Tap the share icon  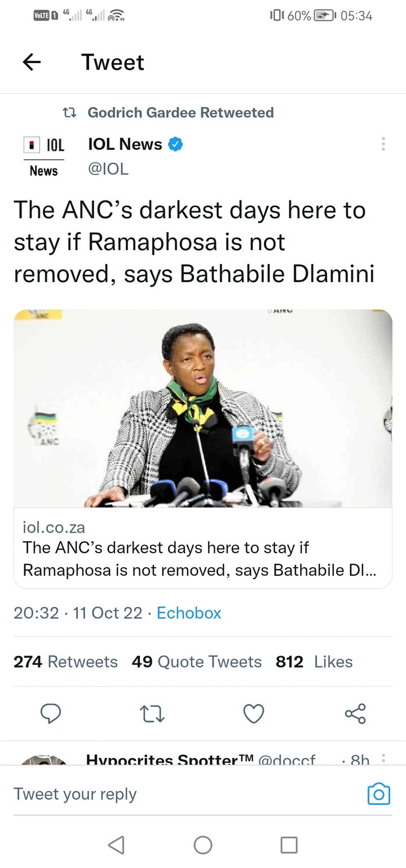pyautogui.click(x=355, y=714)
